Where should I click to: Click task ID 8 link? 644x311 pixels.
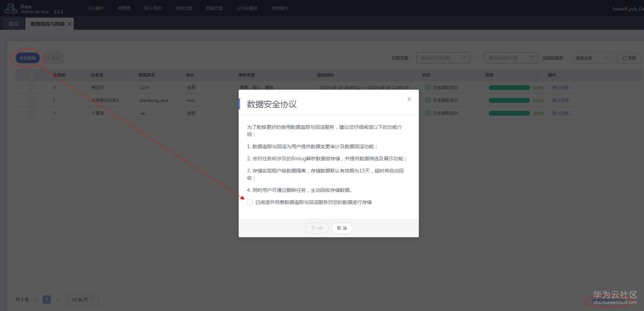(x=54, y=88)
